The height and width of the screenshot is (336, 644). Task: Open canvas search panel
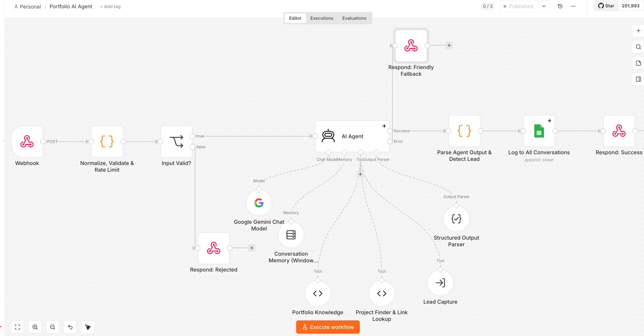pyautogui.click(x=638, y=47)
